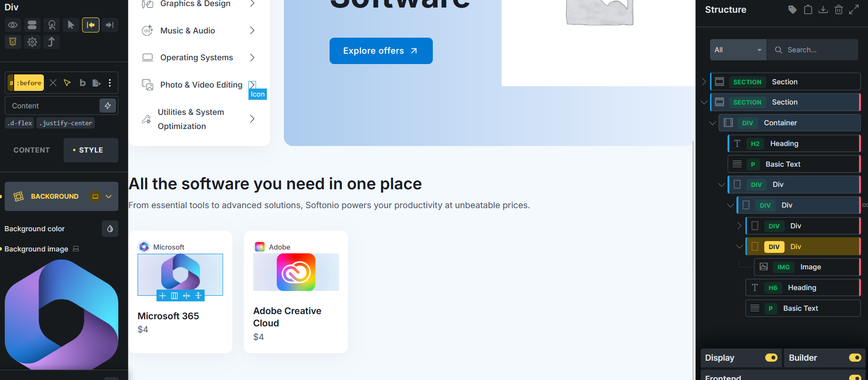Collapse the highlighted yellow Div row chevron
This screenshot has width=868, height=380.
[739, 246]
